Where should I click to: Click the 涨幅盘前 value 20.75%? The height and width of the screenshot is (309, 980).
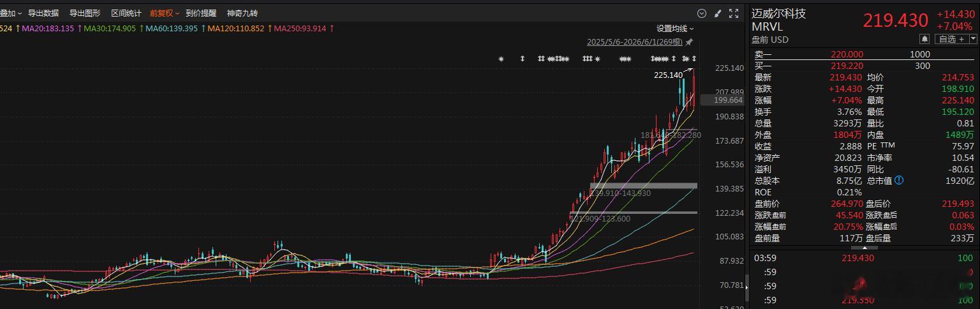[847, 227]
